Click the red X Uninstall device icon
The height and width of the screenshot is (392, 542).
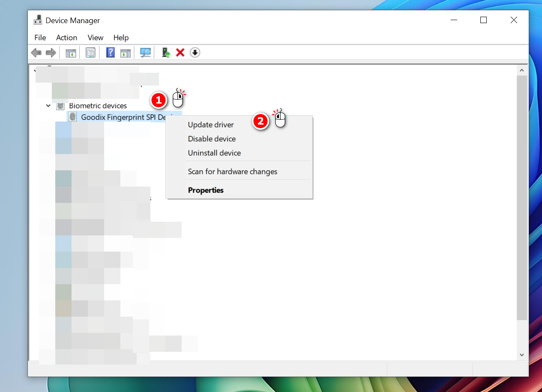click(x=180, y=53)
